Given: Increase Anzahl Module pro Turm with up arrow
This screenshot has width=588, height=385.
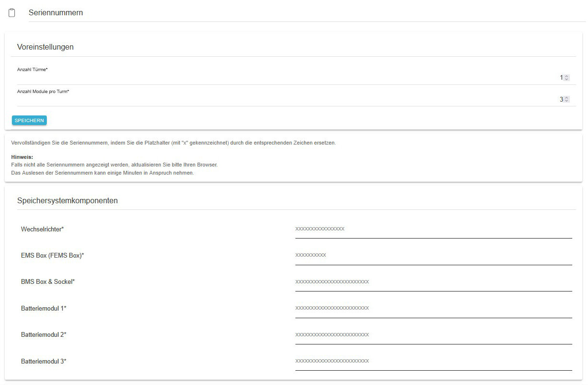Looking at the screenshot, I should (x=567, y=98).
